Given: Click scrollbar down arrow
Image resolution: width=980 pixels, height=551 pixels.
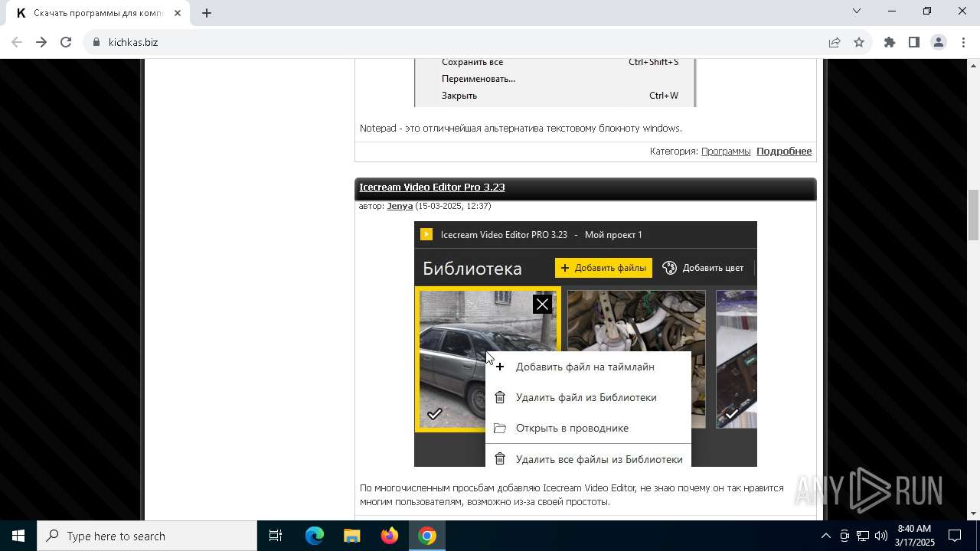Looking at the screenshot, I should (x=973, y=514).
